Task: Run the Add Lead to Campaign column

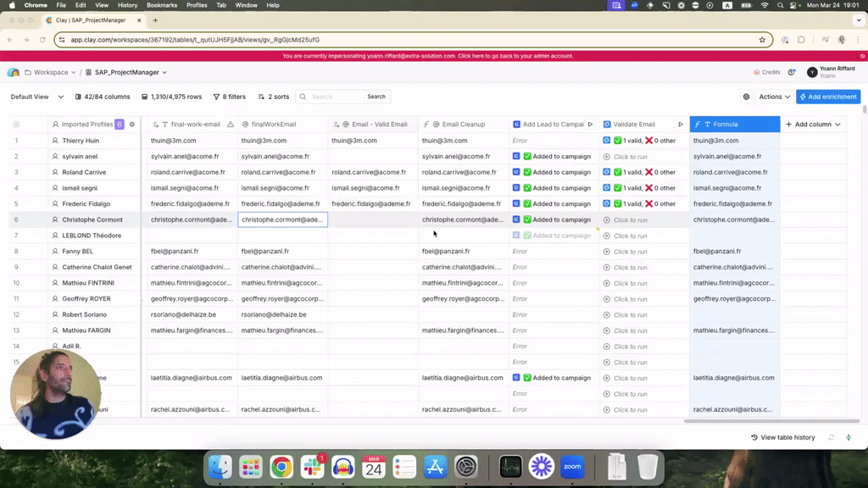Action: pos(590,125)
